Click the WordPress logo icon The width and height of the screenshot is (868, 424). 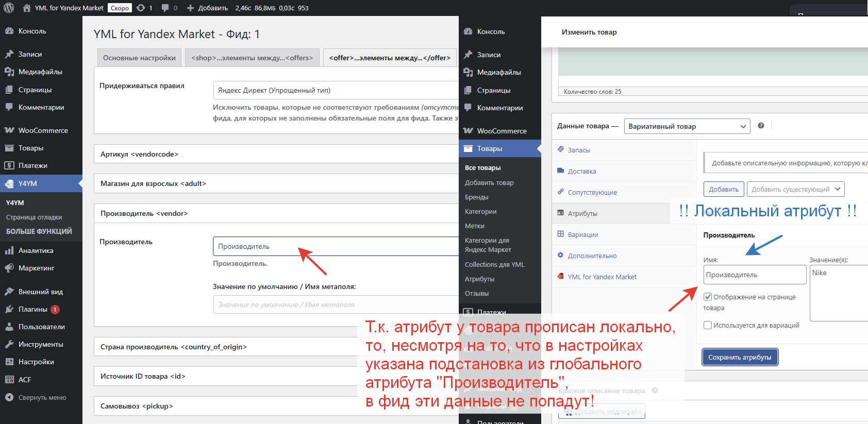coord(9,8)
